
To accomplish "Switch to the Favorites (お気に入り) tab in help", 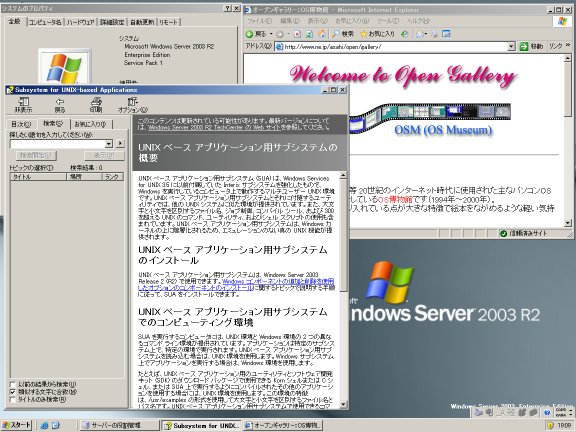I will pos(90,124).
